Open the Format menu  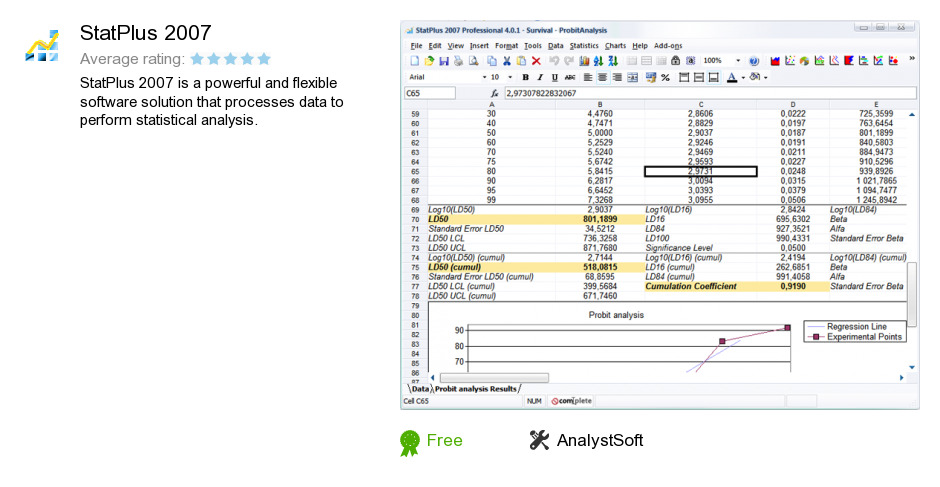point(507,46)
